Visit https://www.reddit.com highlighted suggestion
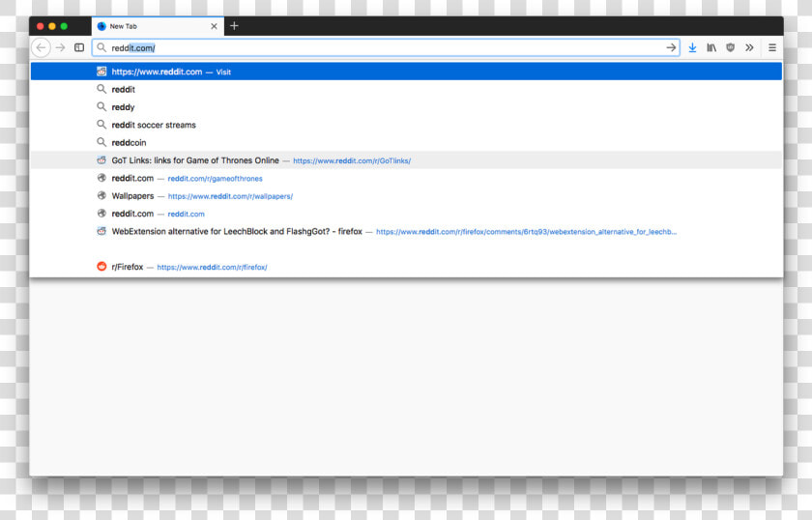This screenshot has height=520, width=812. (x=406, y=72)
